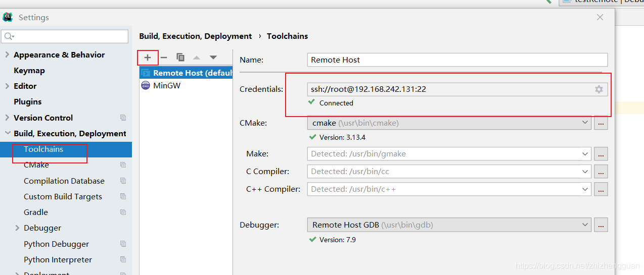Screen dimensions: 644x275
Task: Click project-level icon next to Gradle
Action: (123, 212)
